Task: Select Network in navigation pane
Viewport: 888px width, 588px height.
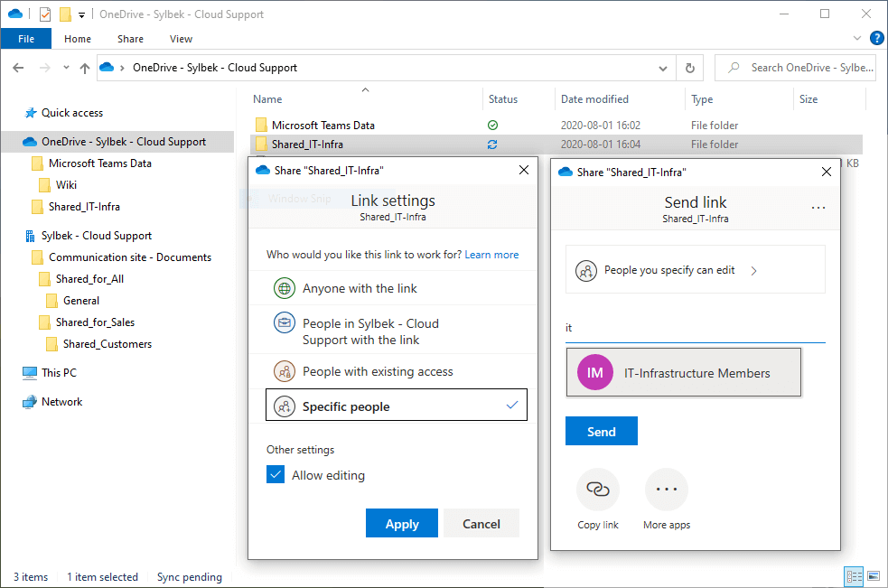Action: coord(61,402)
